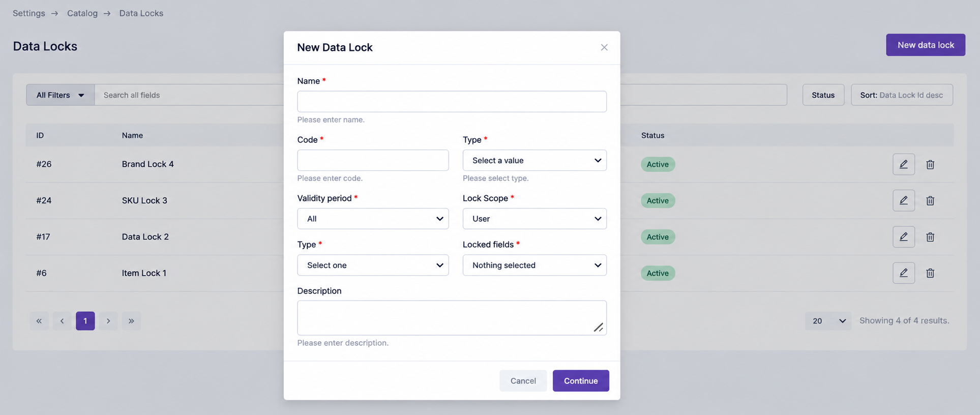Viewport: 980px width, 415px height.
Task: Focus the Name input field
Action: pyautogui.click(x=452, y=102)
